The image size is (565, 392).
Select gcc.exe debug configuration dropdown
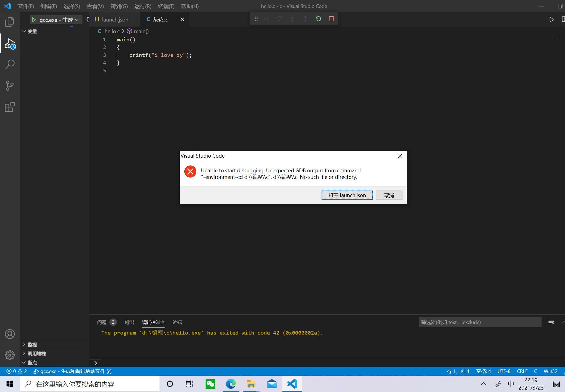59,20
